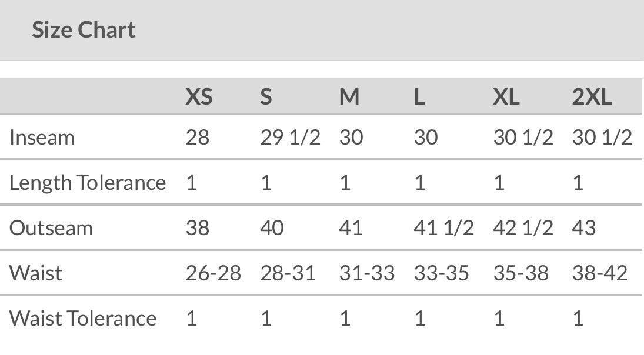644x355 pixels.
Task: Click the Waist row label
Action: point(35,273)
